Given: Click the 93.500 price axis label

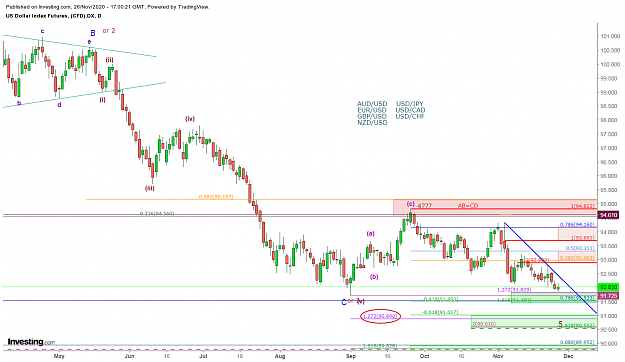Looking at the screenshot, I should point(610,246).
